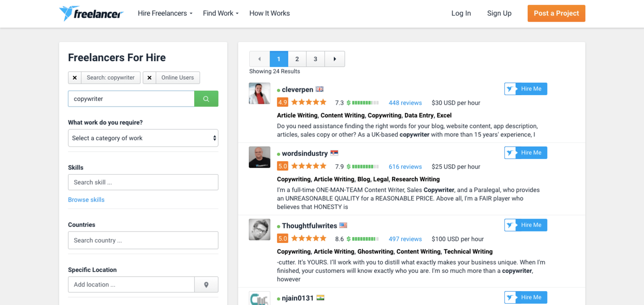Go to previous results page arrow
The height and width of the screenshot is (305, 644).
click(259, 59)
